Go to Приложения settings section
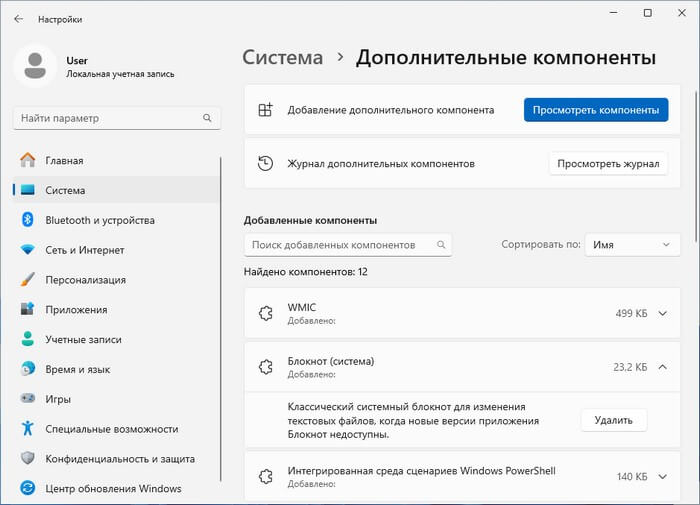The width and height of the screenshot is (700, 505). pos(76,310)
